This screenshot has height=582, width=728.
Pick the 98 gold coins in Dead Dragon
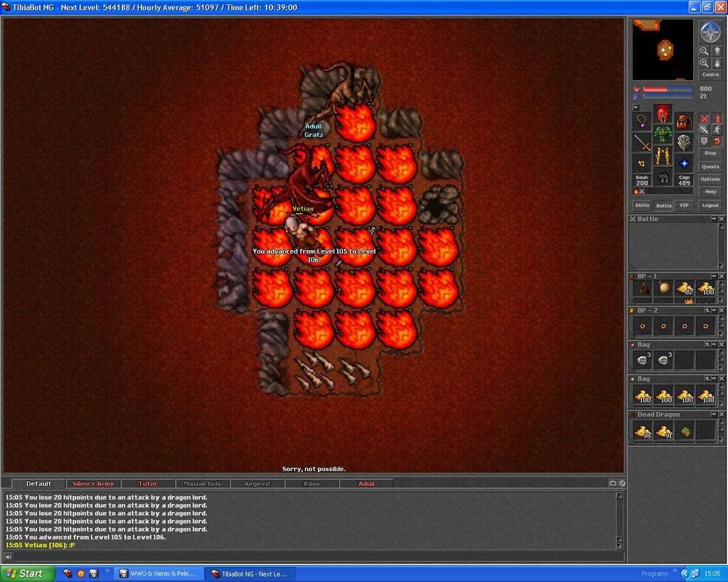click(x=643, y=431)
